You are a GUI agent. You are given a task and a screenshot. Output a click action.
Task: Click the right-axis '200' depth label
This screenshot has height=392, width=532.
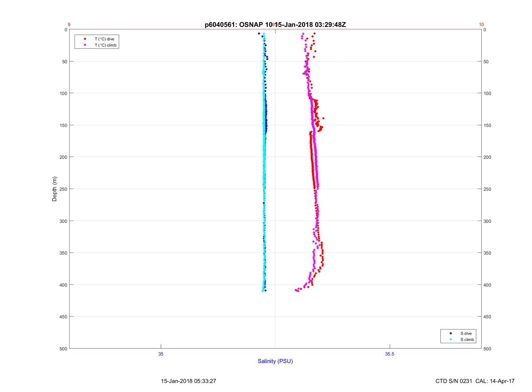tap(488, 157)
